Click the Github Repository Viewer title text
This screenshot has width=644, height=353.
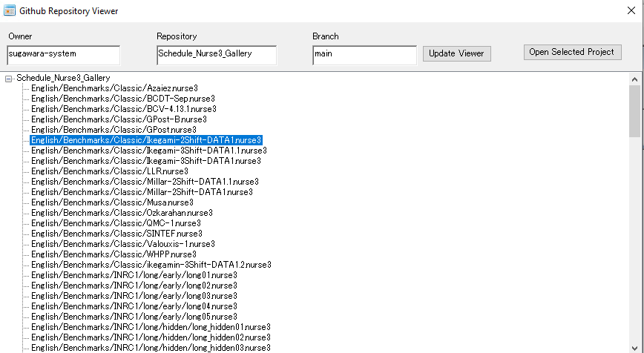68,11
